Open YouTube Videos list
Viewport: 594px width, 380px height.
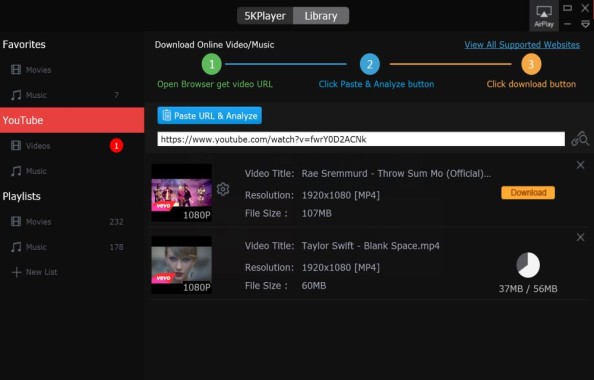tap(72, 145)
